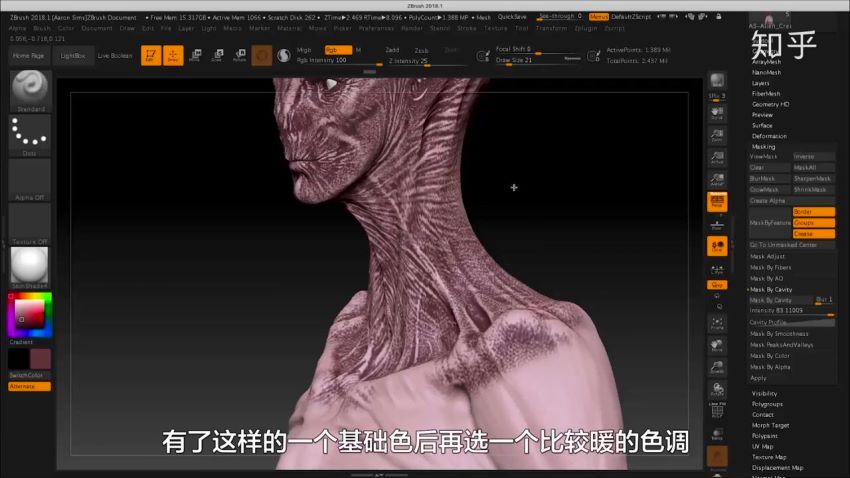Open the Alpha menu
850x478 pixels.
pos(17,28)
